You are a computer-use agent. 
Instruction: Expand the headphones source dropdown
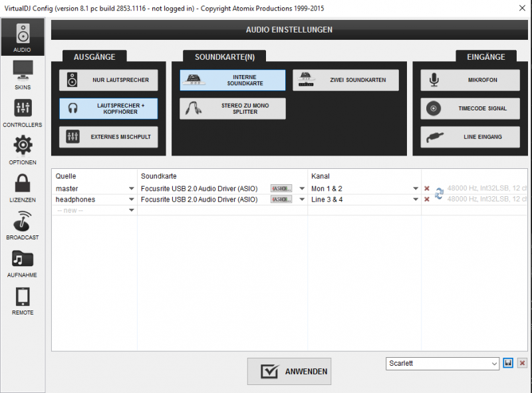[x=131, y=199]
